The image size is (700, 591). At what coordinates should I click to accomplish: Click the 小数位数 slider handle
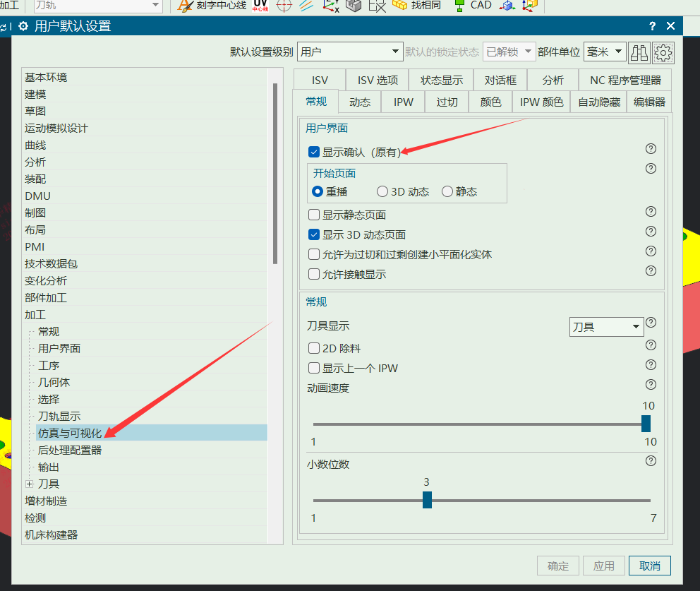click(x=427, y=500)
